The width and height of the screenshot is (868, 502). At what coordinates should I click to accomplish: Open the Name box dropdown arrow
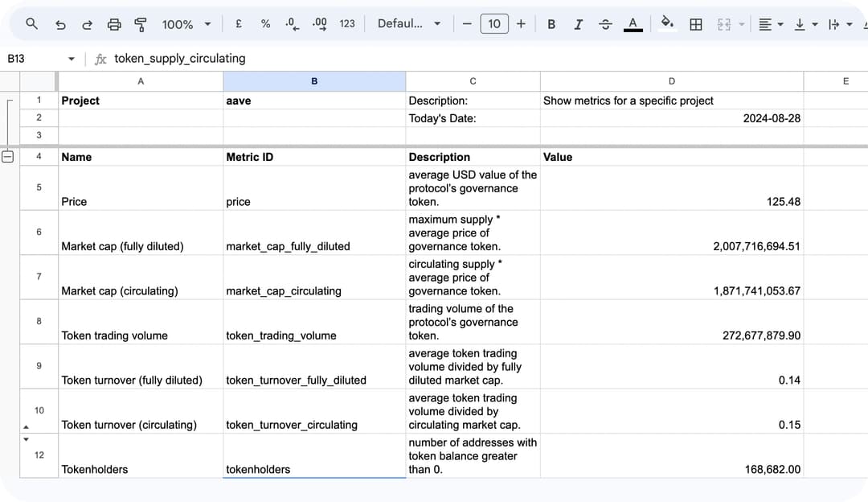[72, 59]
